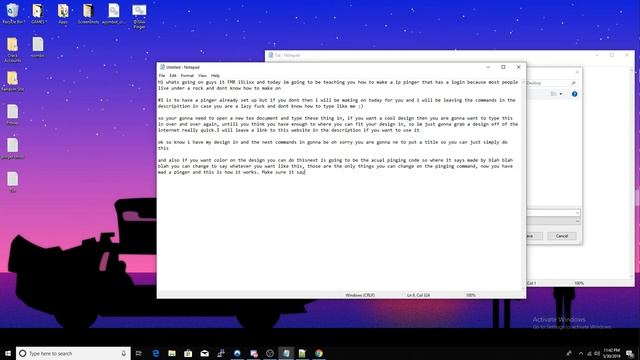The image size is (640, 360).
Task: Expand the Save as type dropdown in Save dialog
Action: point(577,221)
